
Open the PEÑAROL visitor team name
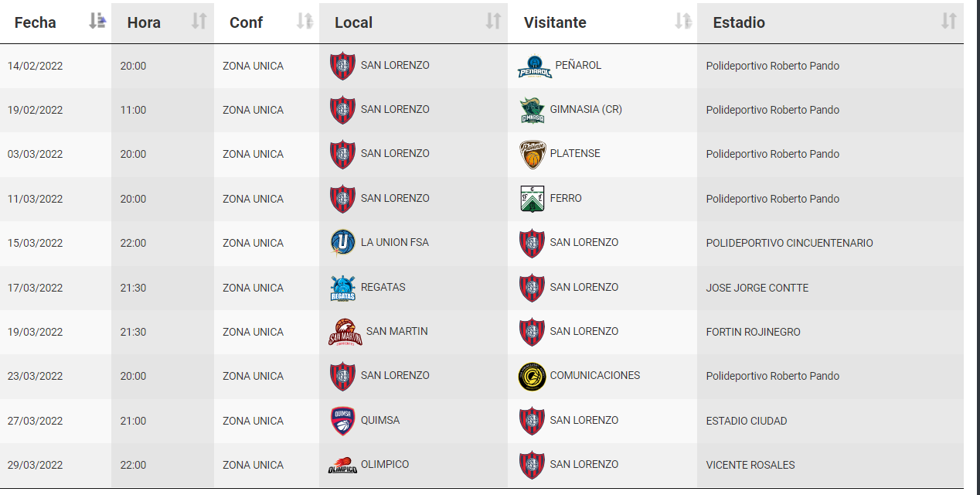pyautogui.click(x=578, y=66)
